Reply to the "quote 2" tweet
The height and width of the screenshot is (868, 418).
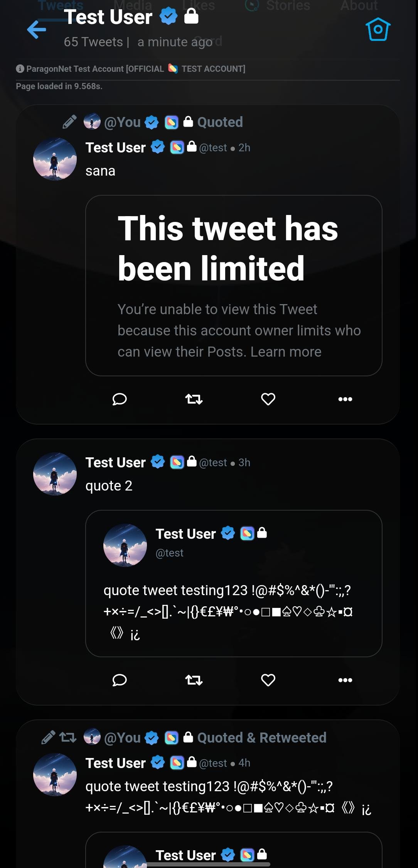[x=120, y=680]
